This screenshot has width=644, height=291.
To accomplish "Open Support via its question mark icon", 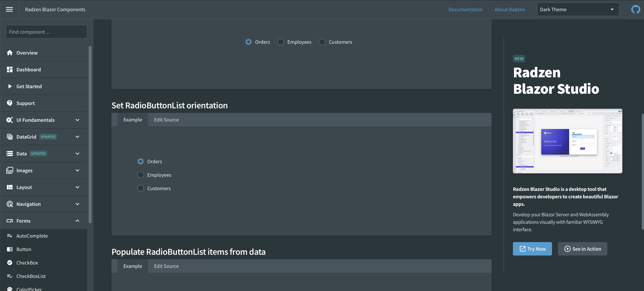I will (10, 103).
